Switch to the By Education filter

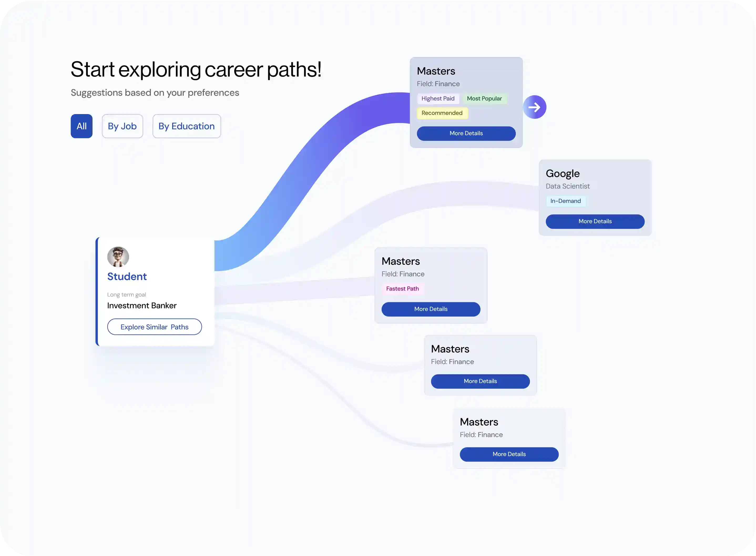(x=186, y=126)
